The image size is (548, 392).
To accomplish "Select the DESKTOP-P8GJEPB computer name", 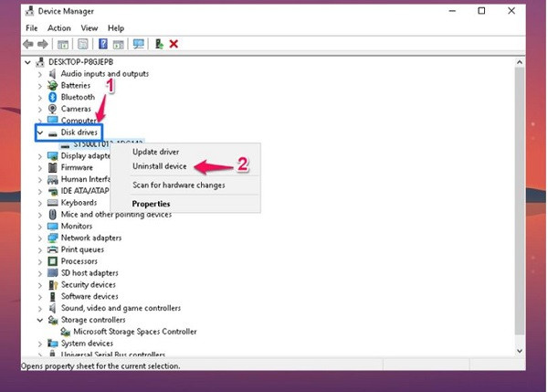I will pyautogui.click(x=80, y=62).
